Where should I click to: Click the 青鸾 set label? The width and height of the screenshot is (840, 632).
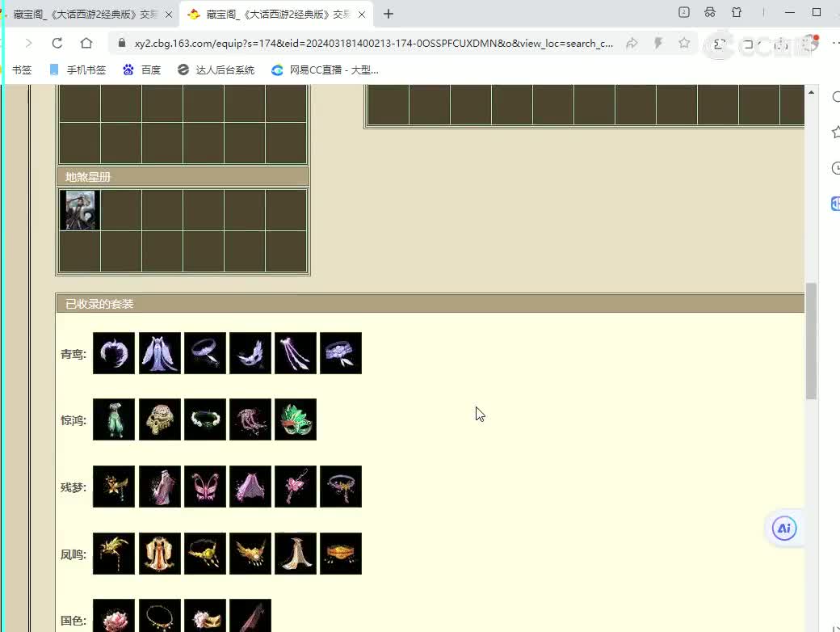click(x=73, y=354)
